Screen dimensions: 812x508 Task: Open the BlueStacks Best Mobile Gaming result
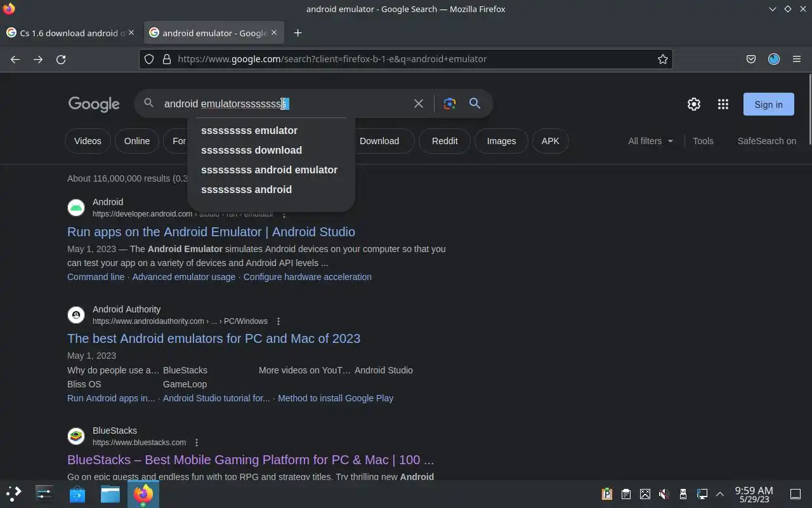pyautogui.click(x=251, y=460)
